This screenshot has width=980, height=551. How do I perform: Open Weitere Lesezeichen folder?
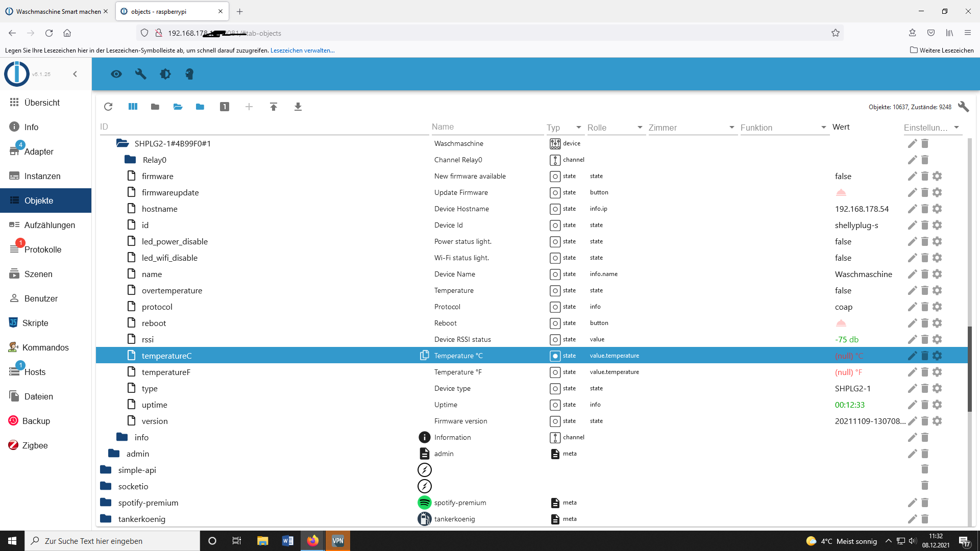pyautogui.click(x=942, y=50)
